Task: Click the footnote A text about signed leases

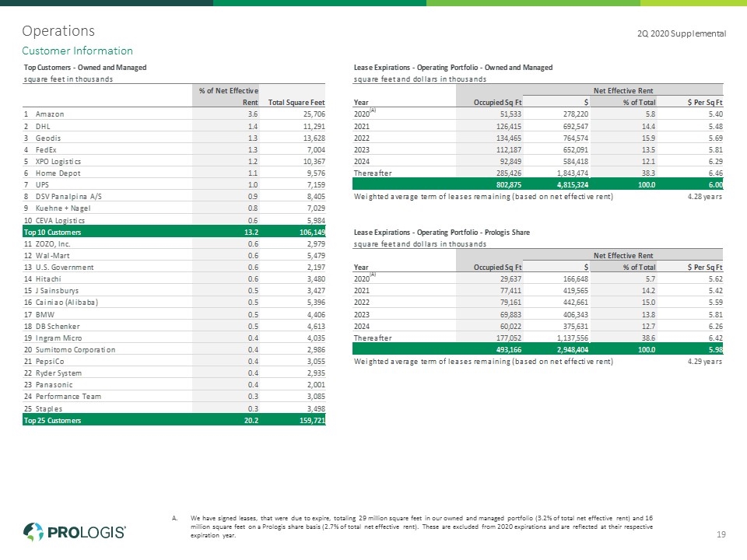Action: click(421, 527)
